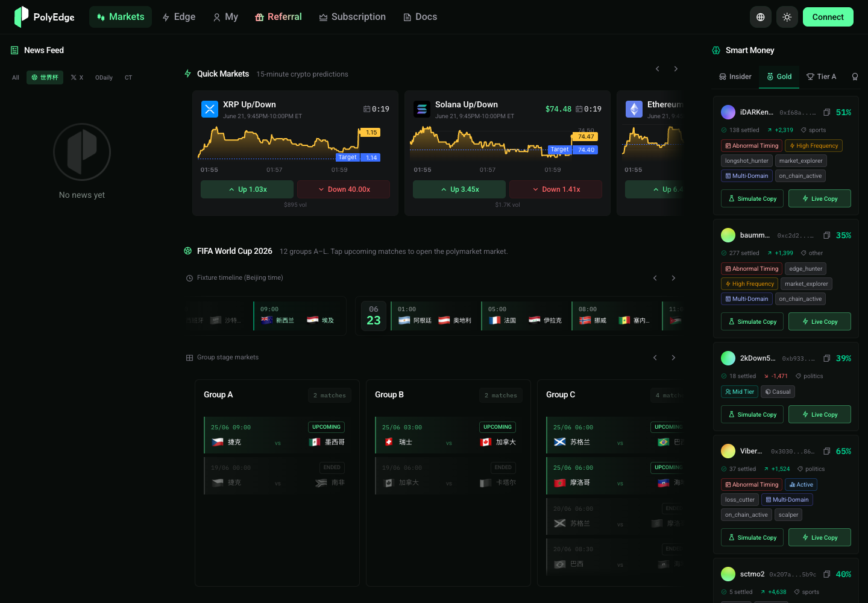Click the PolyEdge logo icon

(x=21, y=17)
